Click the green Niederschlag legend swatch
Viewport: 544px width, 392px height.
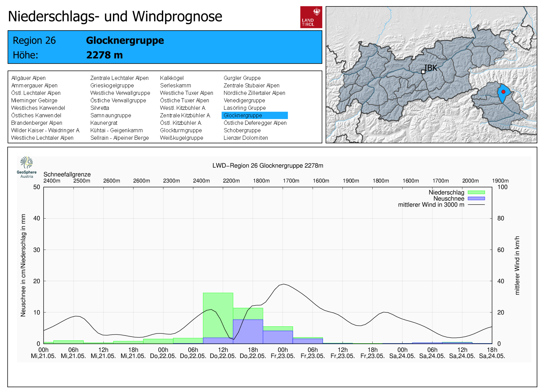[476, 192]
